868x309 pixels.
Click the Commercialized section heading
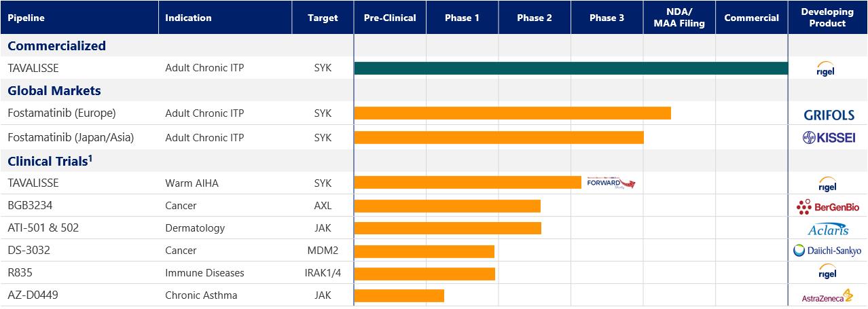(x=56, y=46)
